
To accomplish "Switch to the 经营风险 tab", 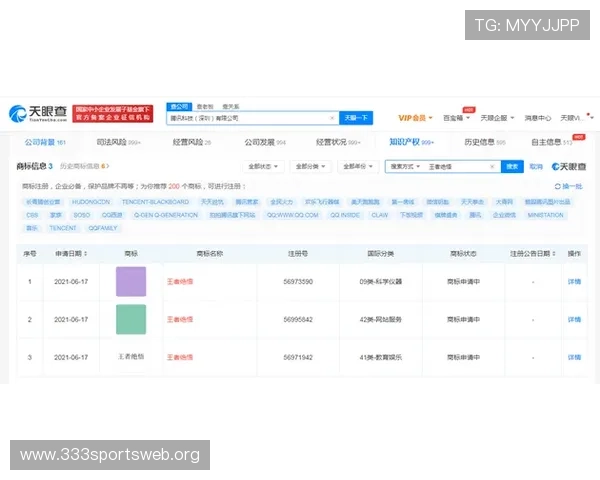I will (192, 142).
